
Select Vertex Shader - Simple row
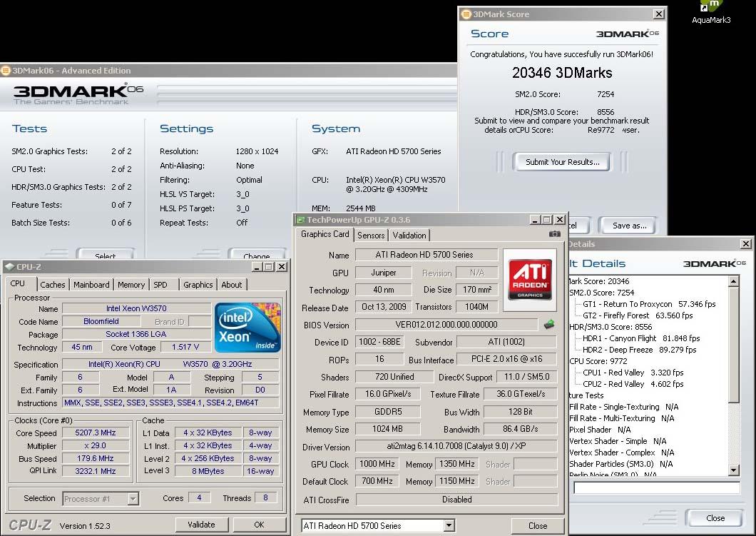point(618,441)
